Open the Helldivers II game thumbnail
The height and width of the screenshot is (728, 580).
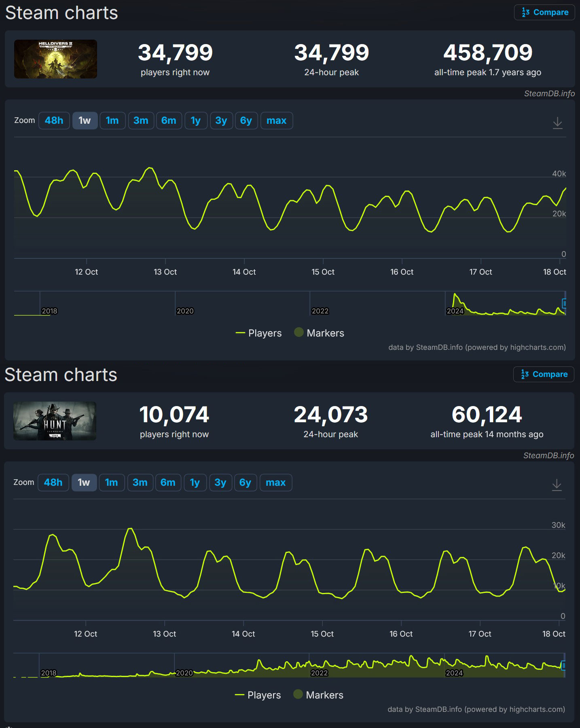55,59
